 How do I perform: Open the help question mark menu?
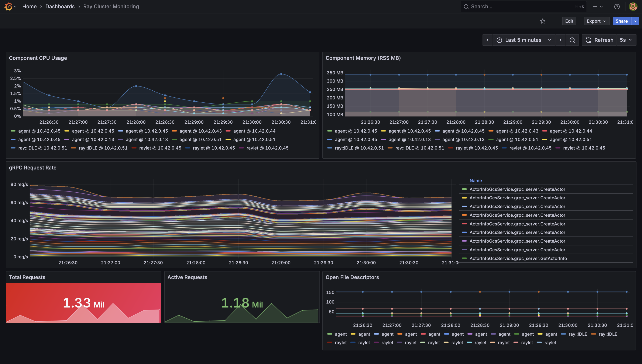[x=617, y=7]
